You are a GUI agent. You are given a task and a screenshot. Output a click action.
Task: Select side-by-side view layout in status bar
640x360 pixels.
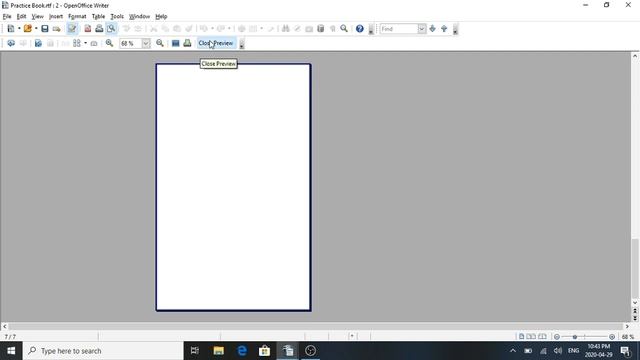click(531, 337)
